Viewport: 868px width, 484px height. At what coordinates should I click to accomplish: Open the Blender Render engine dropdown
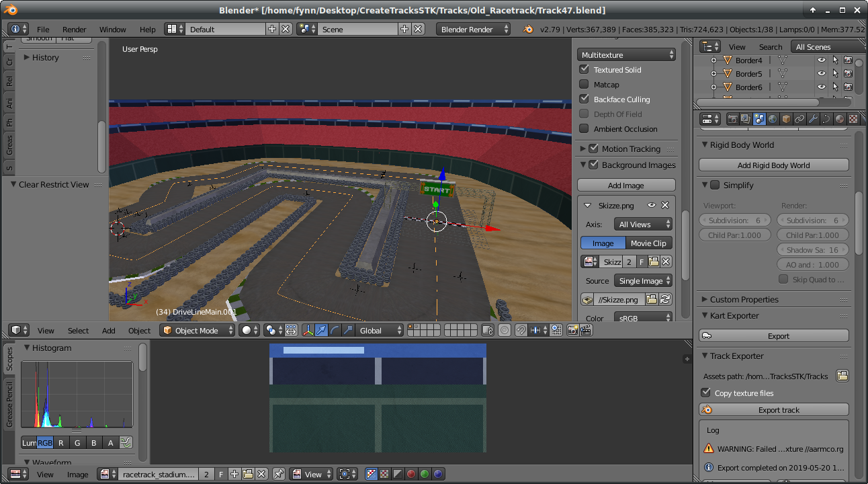point(473,29)
